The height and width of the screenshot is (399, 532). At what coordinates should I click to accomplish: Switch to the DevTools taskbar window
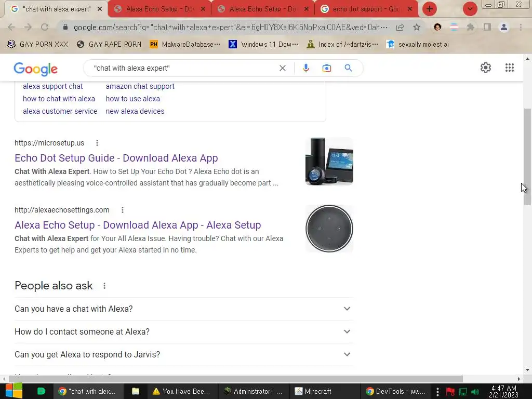click(x=395, y=391)
